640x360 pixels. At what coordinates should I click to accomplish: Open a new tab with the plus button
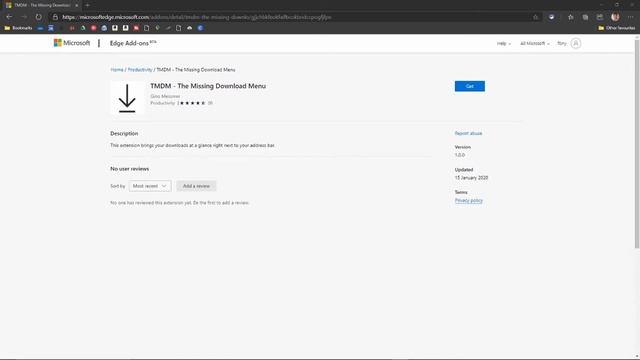click(x=87, y=5)
